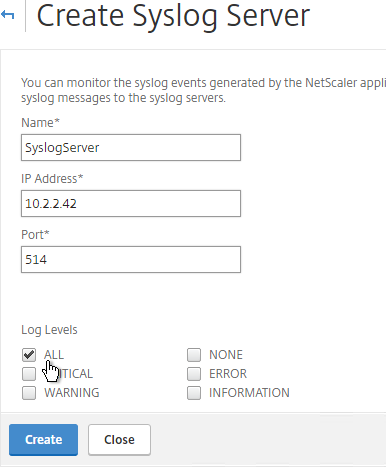386x467 pixels.
Task: Focus the IP Address field showing 10.2.2.42
Action: pyautogui.click(x=131, y=204)
